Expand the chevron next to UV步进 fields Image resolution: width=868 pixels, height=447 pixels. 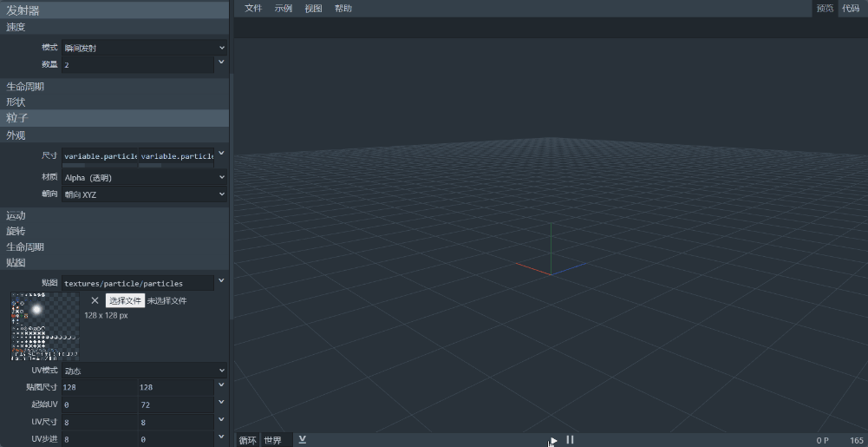click(221, 437)
